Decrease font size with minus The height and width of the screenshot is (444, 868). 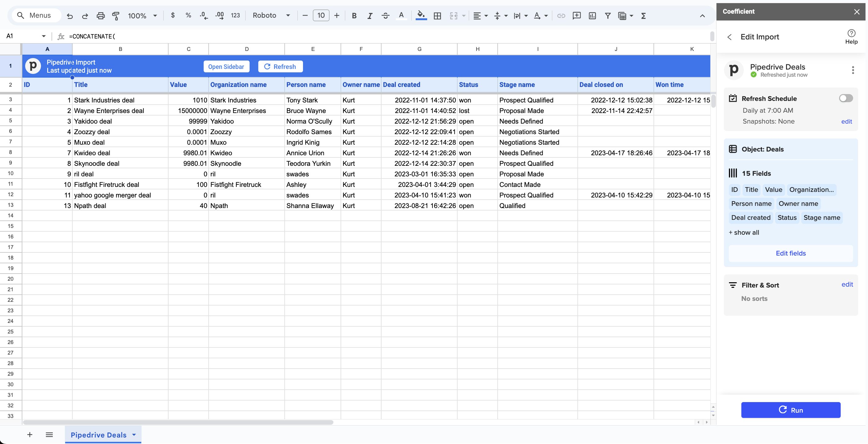(305, 16)
